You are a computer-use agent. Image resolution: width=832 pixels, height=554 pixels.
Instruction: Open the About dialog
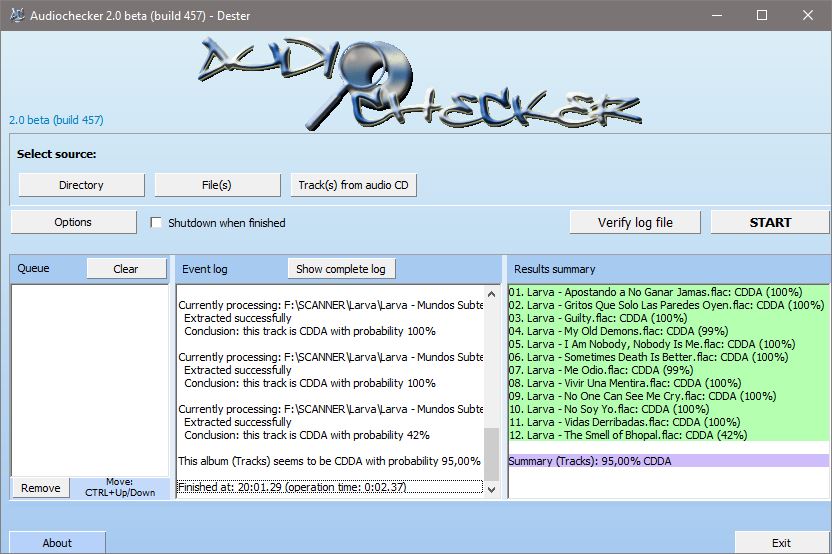click(57, 543)
